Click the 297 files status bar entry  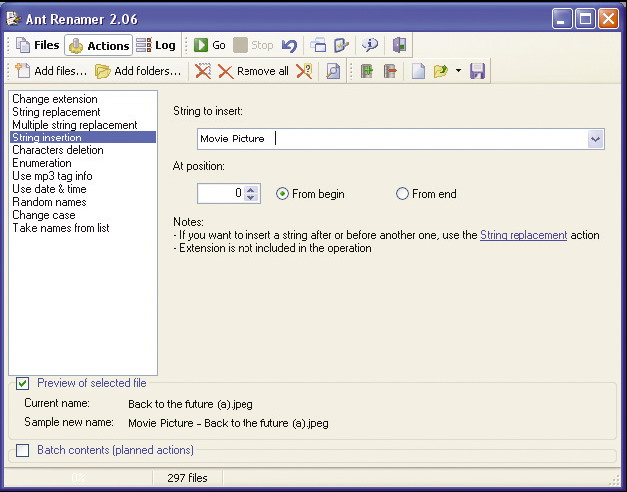(x=187, y=478)
